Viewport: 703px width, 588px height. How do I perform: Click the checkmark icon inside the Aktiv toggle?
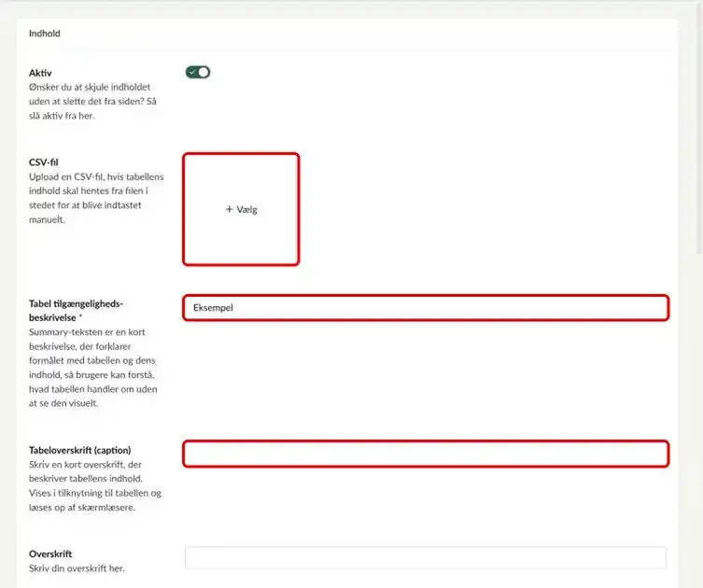coord(192,72)
